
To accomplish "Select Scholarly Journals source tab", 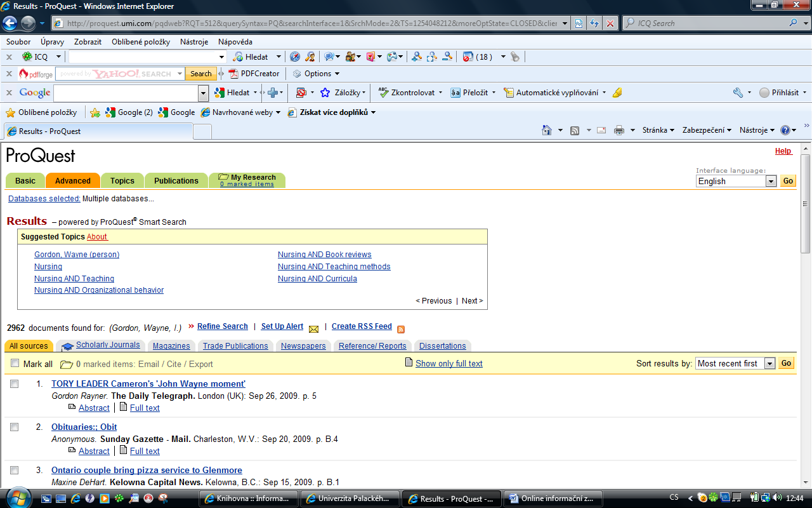I will pos(101,345).
